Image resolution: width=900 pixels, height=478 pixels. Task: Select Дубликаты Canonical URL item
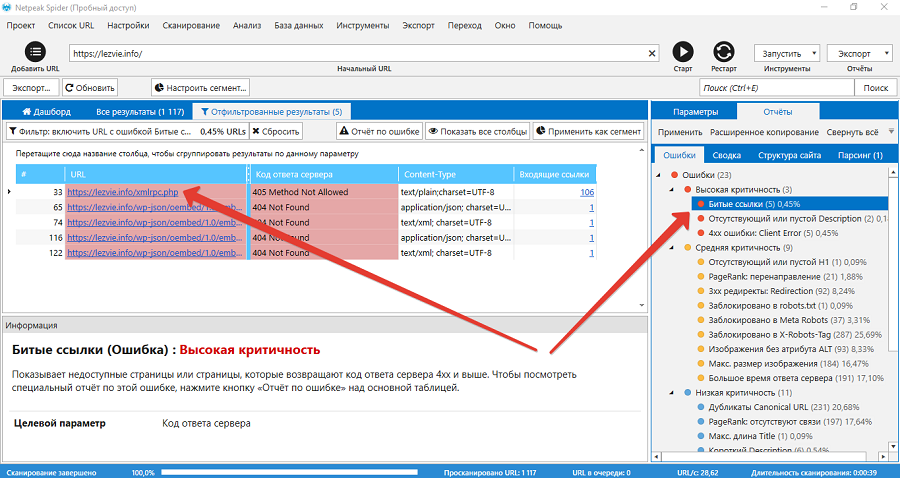[x=783, y=407]
